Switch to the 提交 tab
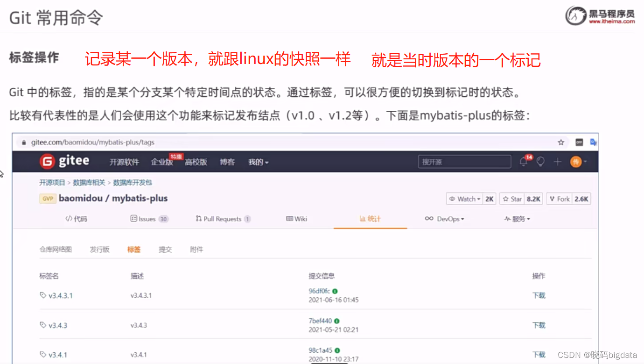The width and height of the screenshot is (644, 364). 165,249
